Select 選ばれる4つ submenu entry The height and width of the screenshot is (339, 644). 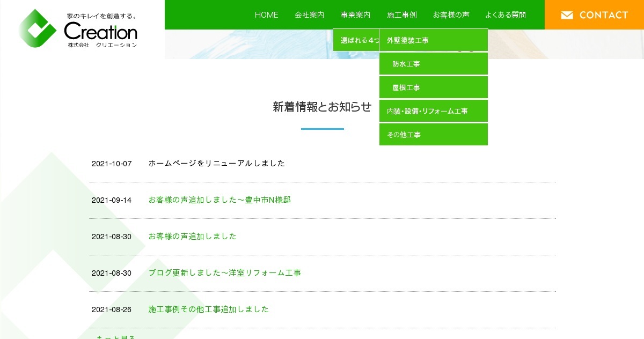pos(356,40)
